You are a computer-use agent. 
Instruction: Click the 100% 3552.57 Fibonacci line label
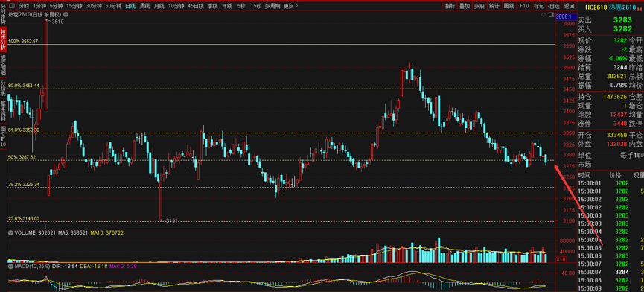click(23, 42)
